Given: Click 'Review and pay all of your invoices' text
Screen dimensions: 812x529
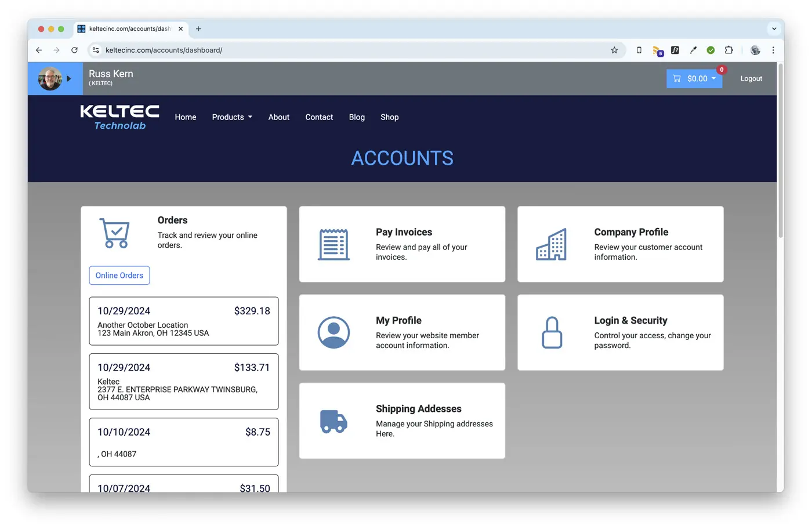Looking at the screenshot, I should click(x=422, y=252).
